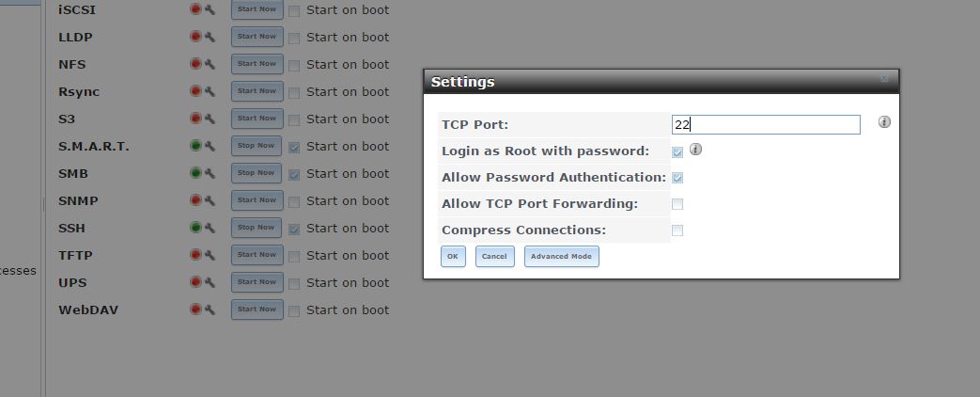Click the SSH wrench settings icon
980x397 pixels.
[210, 228]
